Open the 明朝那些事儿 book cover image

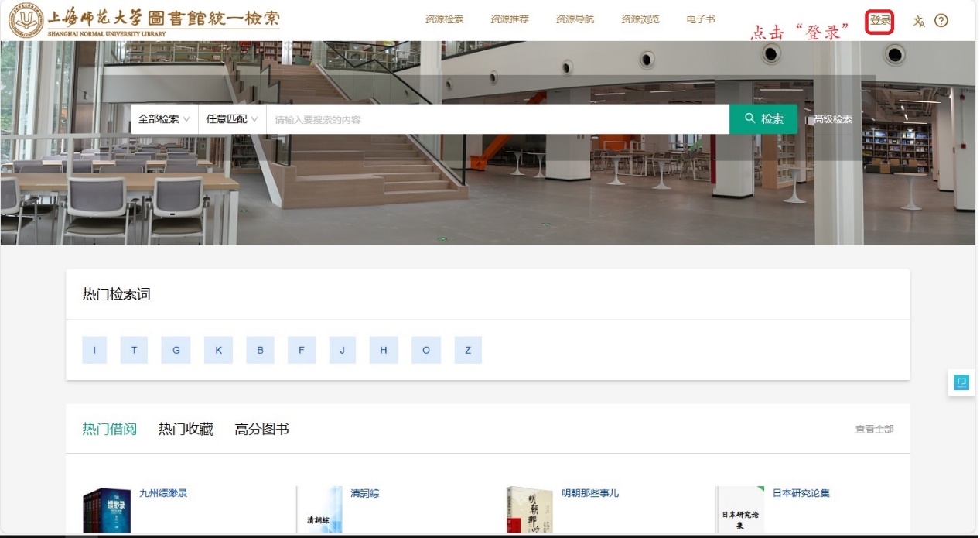click(x=530, y=510)
